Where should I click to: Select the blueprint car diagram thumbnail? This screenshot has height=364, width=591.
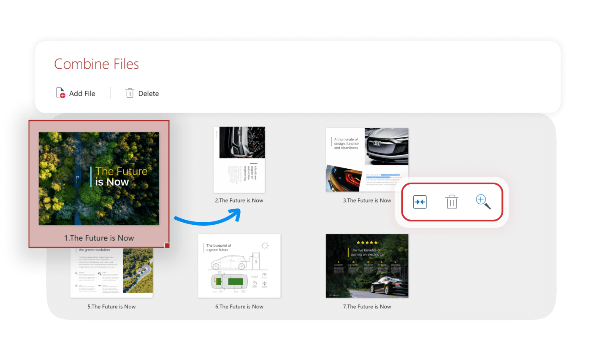coord(239,266)
